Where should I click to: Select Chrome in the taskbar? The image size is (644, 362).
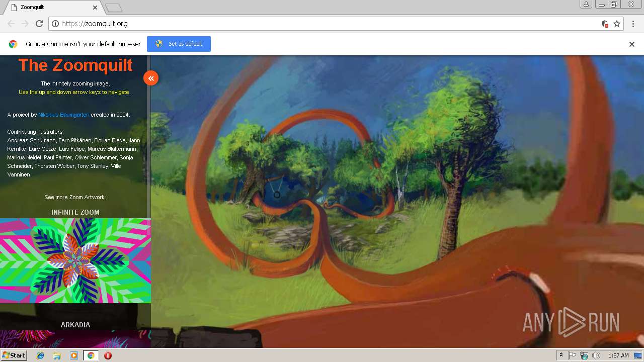coord(91,355)
